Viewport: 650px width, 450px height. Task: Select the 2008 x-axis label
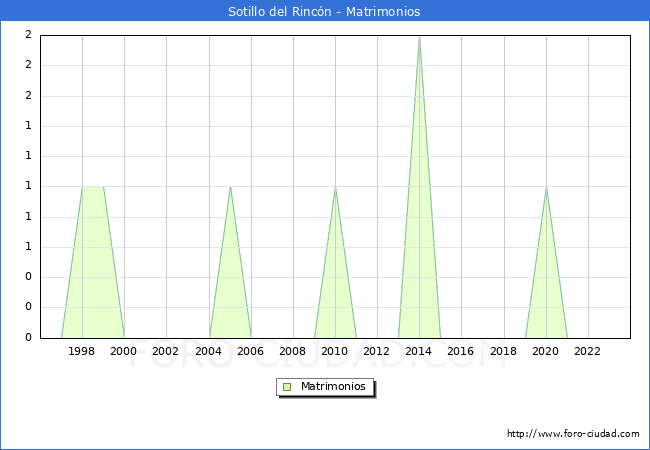pyautogui.click(x=292, y=351)
